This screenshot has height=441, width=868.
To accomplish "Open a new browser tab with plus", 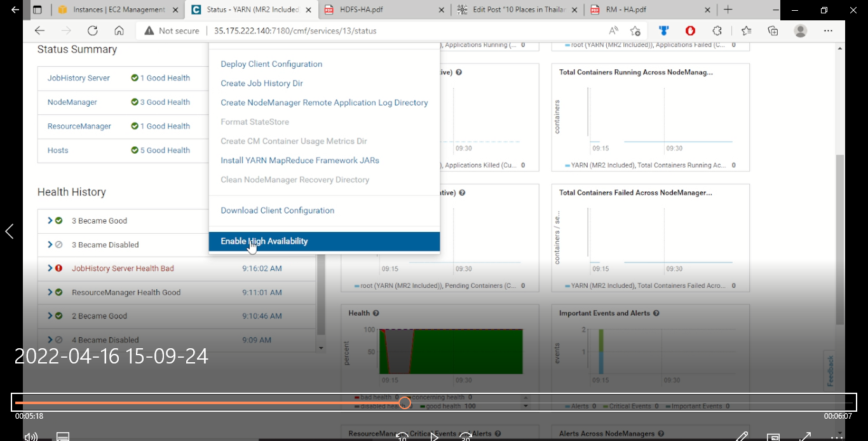I will (728, 10).
